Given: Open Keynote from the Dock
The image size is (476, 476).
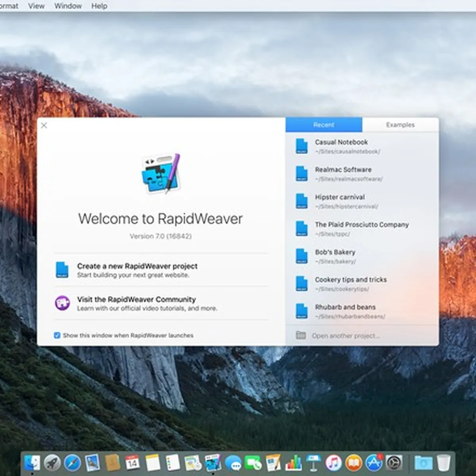Looking at the screenshot, I should [313, 463].
